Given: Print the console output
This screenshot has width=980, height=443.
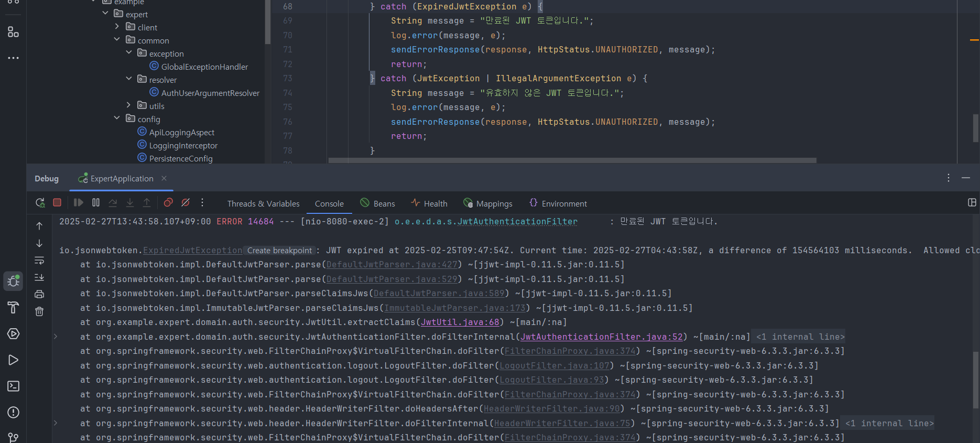Looking at the screenshot, I should [x=39, y=294].
